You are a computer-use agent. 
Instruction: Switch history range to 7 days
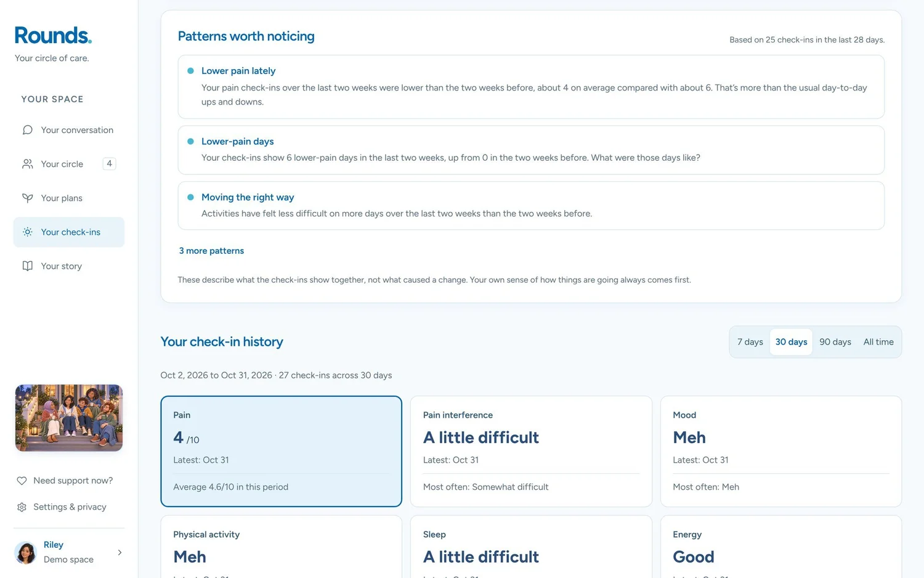tap(750, 342)
